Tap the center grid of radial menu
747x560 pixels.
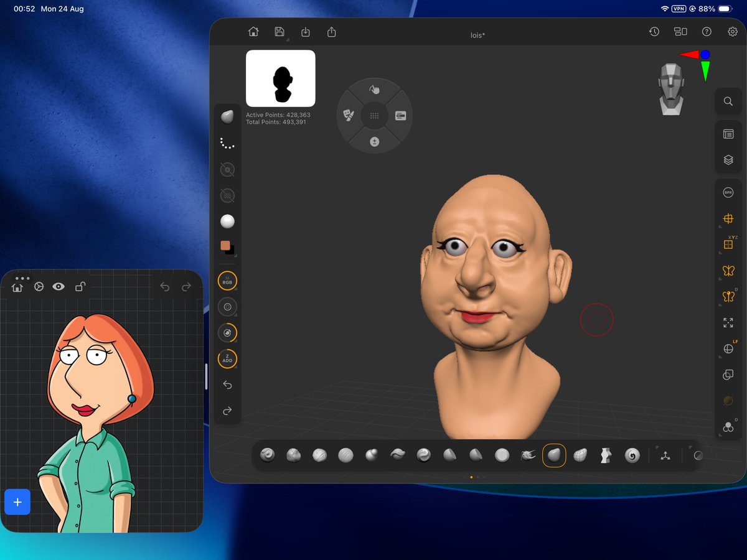[x=374, y=116]
